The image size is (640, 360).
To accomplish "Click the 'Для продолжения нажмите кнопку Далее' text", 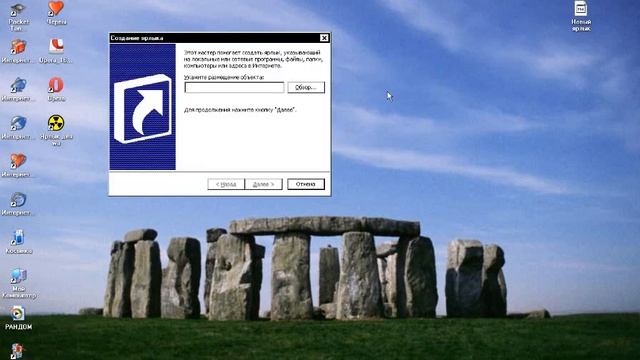I will click(240, 110).
